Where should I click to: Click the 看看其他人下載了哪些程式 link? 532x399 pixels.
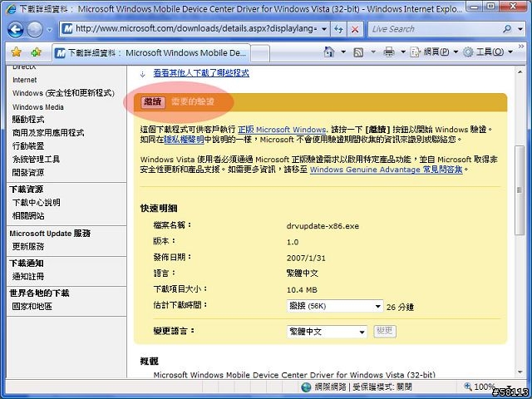point(201,73)
